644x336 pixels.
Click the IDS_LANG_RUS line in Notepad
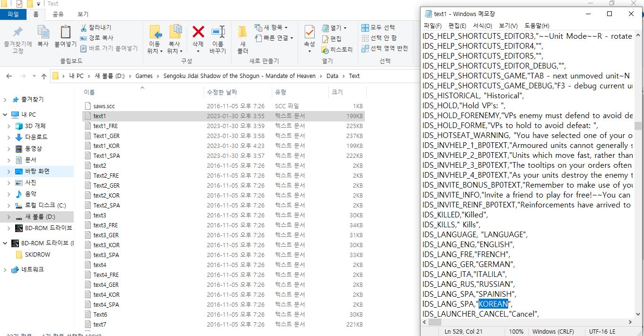pos(469,284)
